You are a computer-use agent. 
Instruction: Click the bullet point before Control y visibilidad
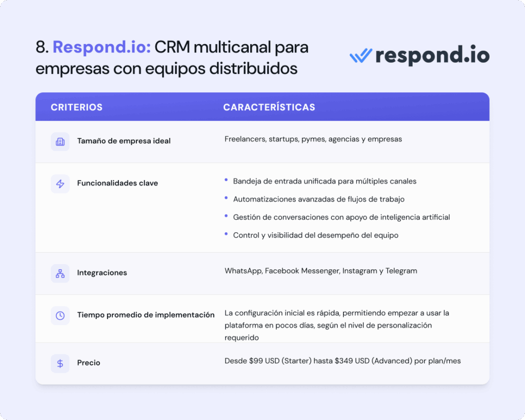pos(226,234)
